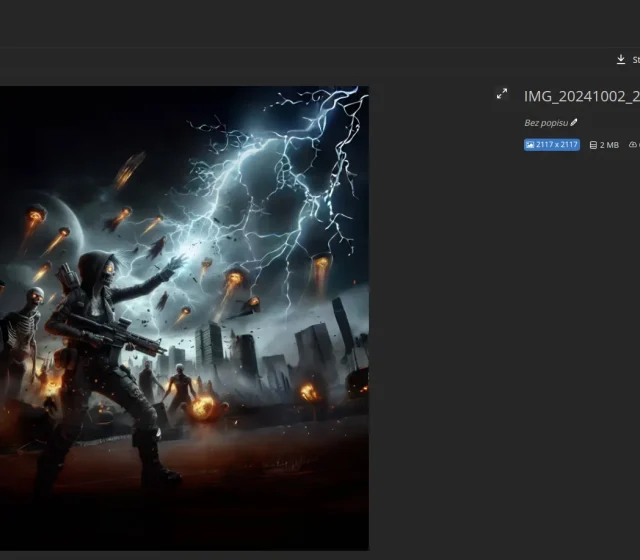Click the database stack icon beside 2 MB
This screenshot has width=640, height=560.
pyautogui.click(x=593, y=145)
